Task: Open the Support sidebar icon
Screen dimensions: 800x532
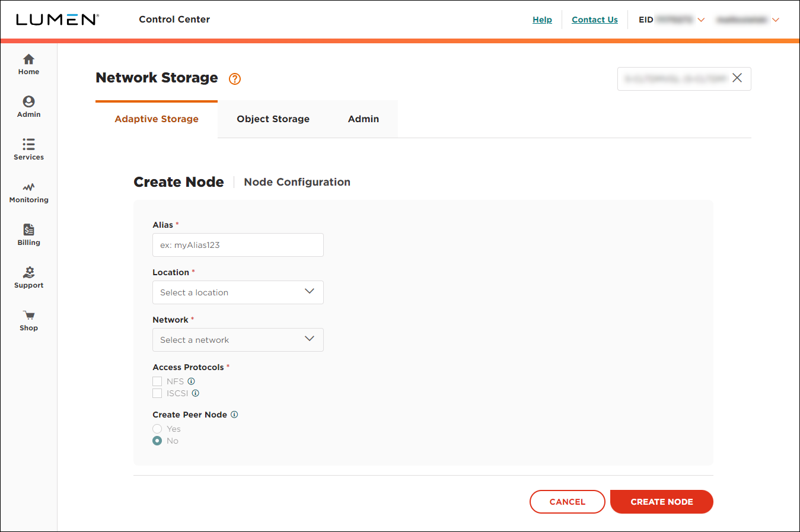Action: (28, 272)
